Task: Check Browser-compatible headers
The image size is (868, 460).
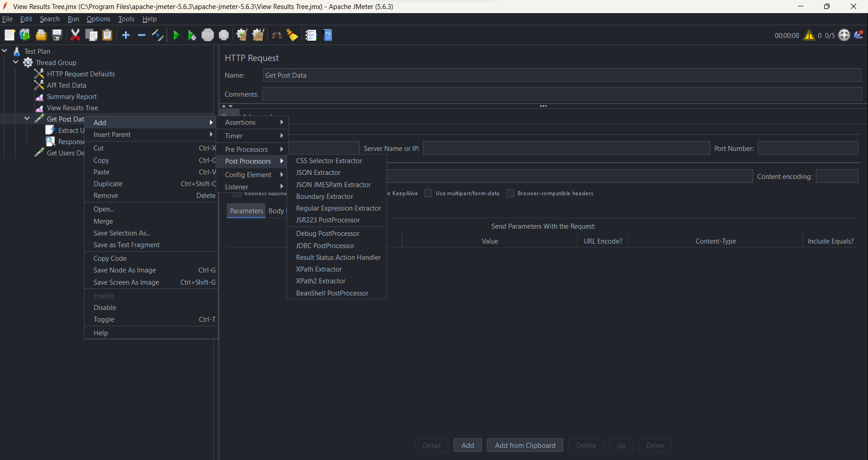Action: pos(510,193)
